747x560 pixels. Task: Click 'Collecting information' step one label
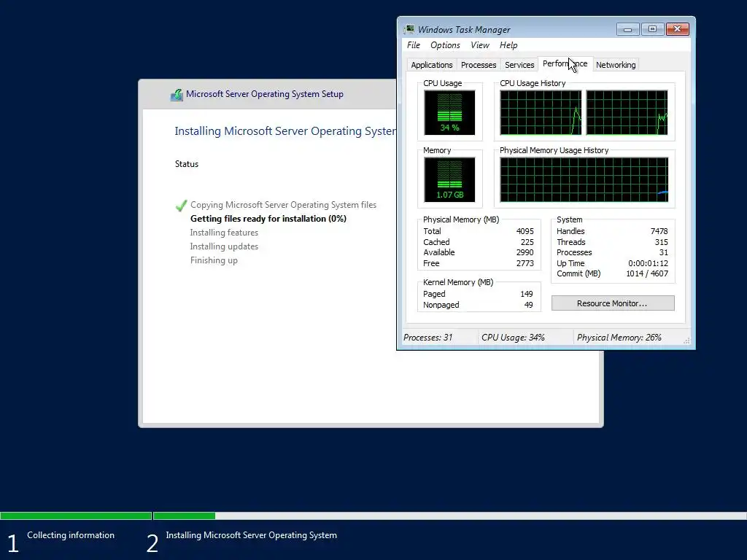[x=71, y=534]
